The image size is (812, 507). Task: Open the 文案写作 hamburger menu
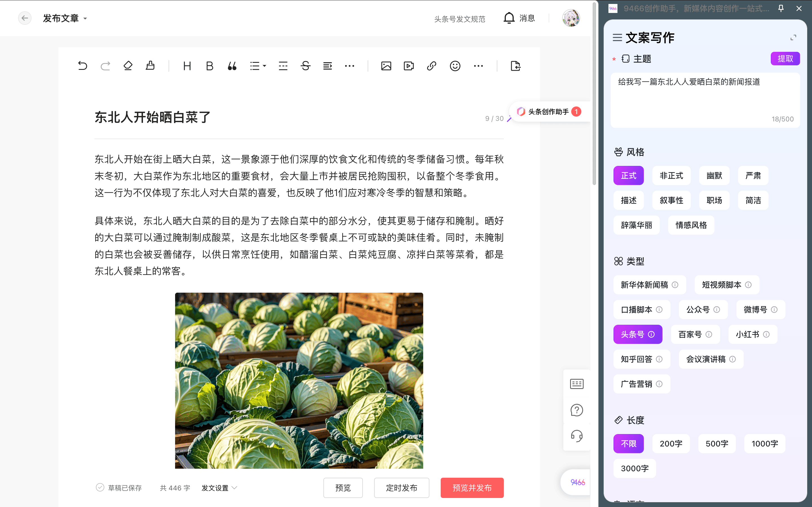click(x=617, y=37)
